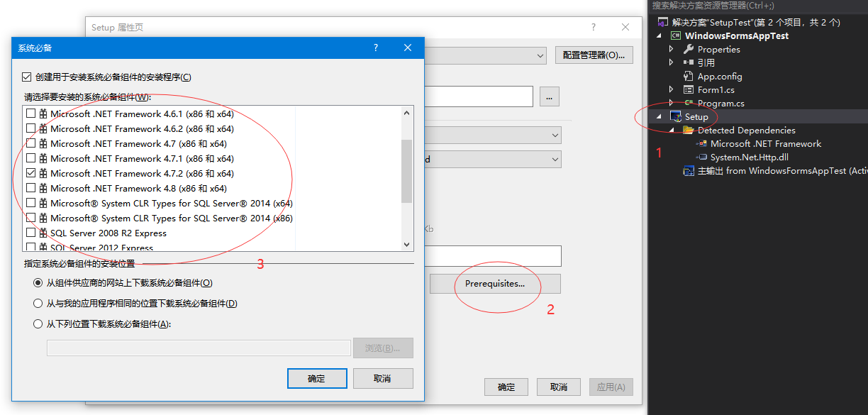Check Microsoft .NET Framework 4.6.1 checkbox
The width and height of the screenshot is (868, 415).
[x=30, y=114]
